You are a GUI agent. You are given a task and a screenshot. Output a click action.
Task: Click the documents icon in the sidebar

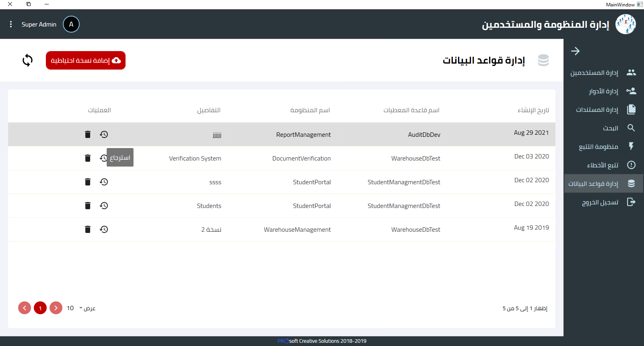pyautogui.click(x=631, y=109)
